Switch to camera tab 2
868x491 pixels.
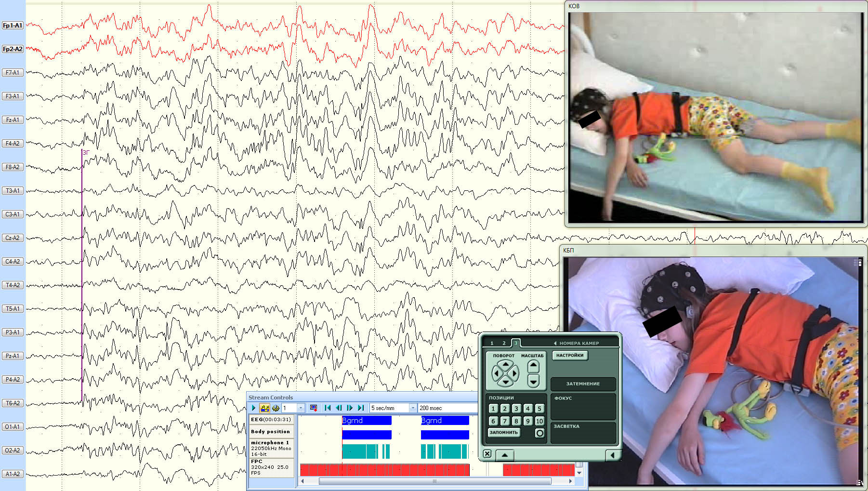[504, 343]
